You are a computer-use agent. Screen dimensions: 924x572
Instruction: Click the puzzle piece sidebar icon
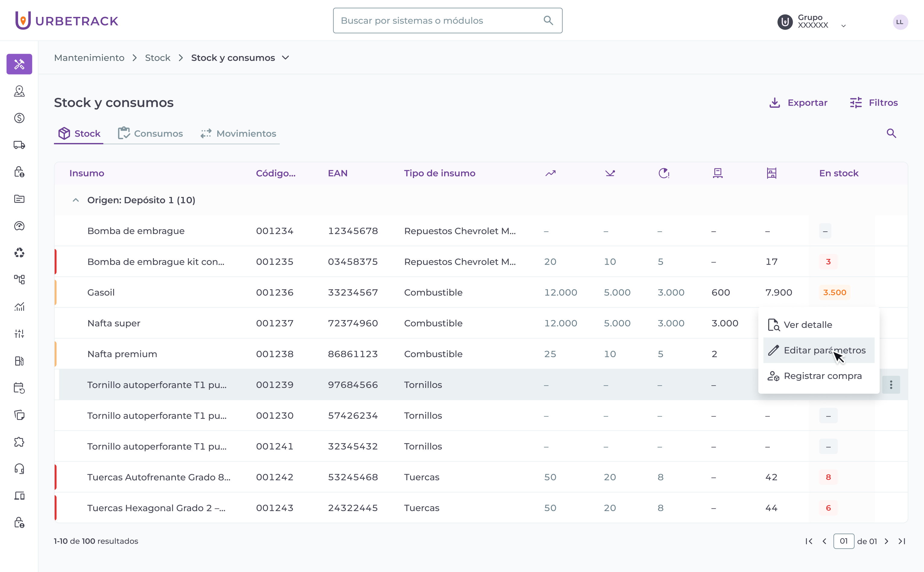pos(19,442)
